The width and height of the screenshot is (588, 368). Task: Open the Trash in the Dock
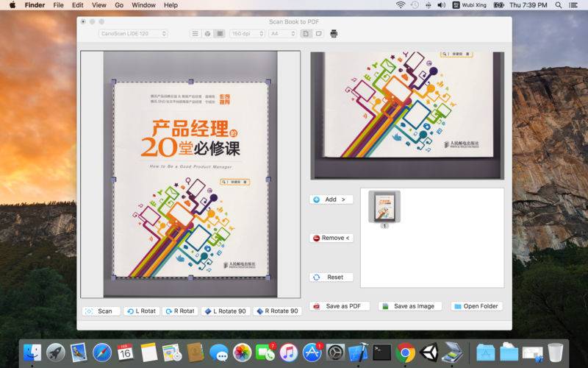[556, 353]
